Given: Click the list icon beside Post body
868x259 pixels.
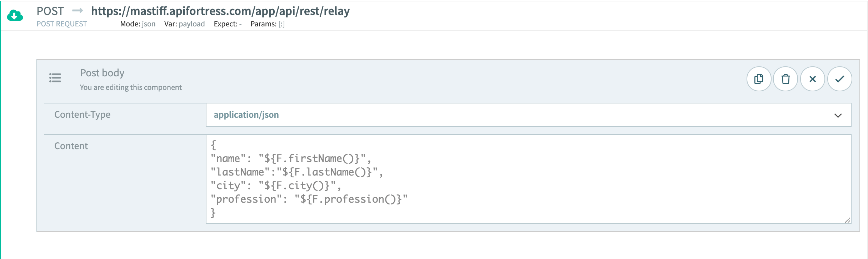Looking at the screenshot, I should (x=55, y=78).
